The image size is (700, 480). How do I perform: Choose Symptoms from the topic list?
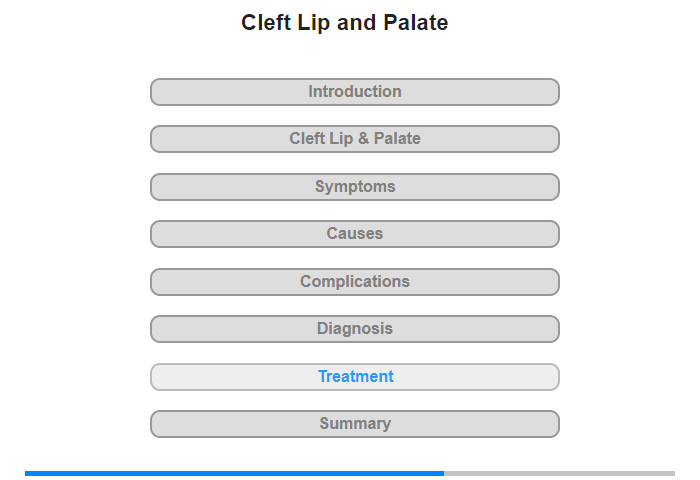click(354, 187)
